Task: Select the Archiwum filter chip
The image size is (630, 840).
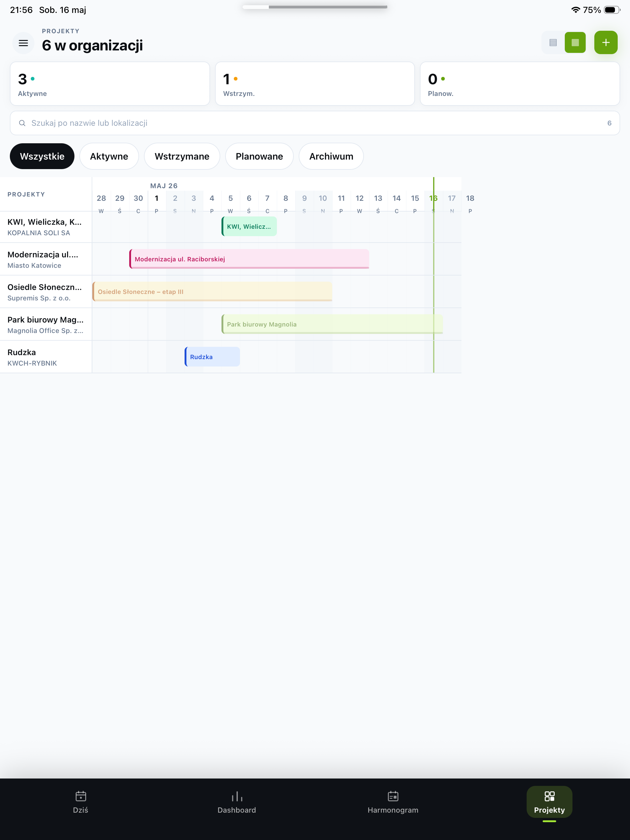Action: (x=331, y=156)
